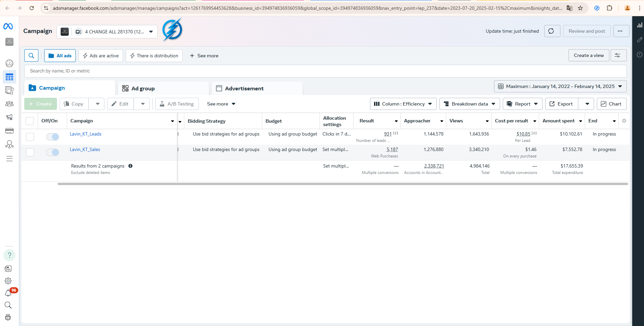644x326 pixels.
Task: Open the advertising megaphone icon
Action: 9,117
